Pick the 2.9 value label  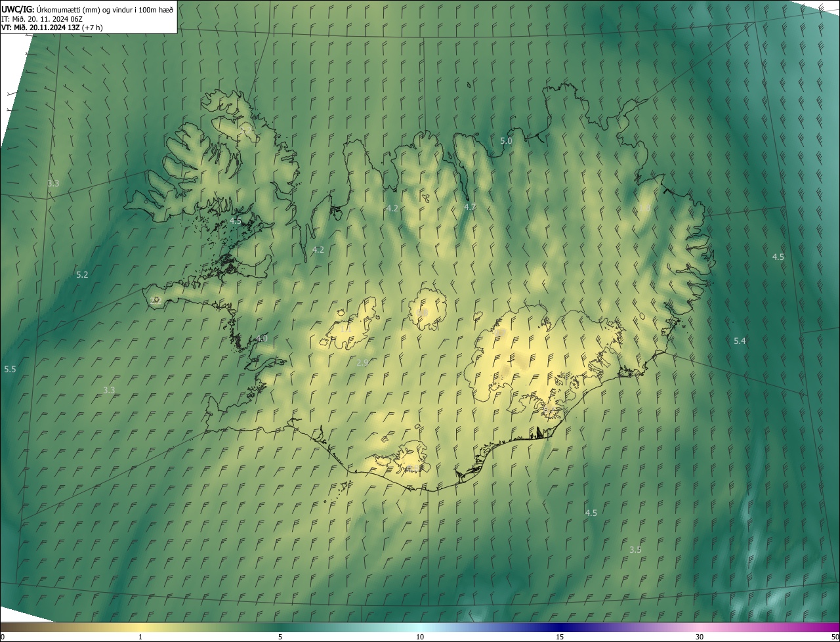pyautogui.click(x=363, y=362)
